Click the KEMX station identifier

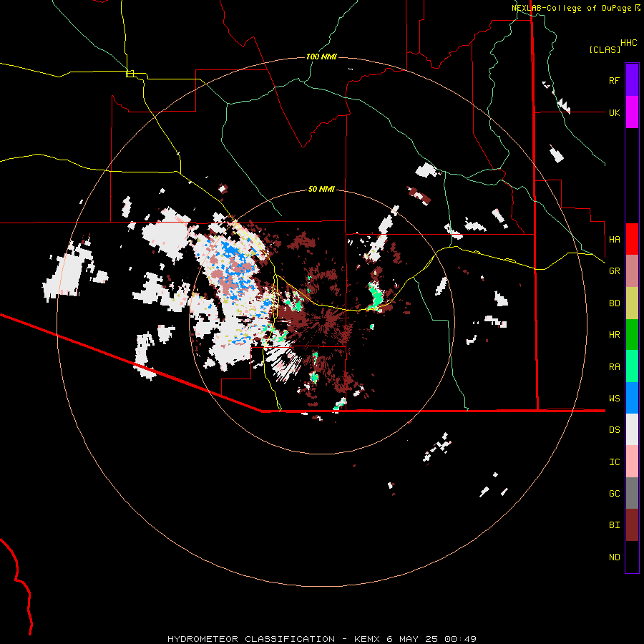[x=367, y=639]
